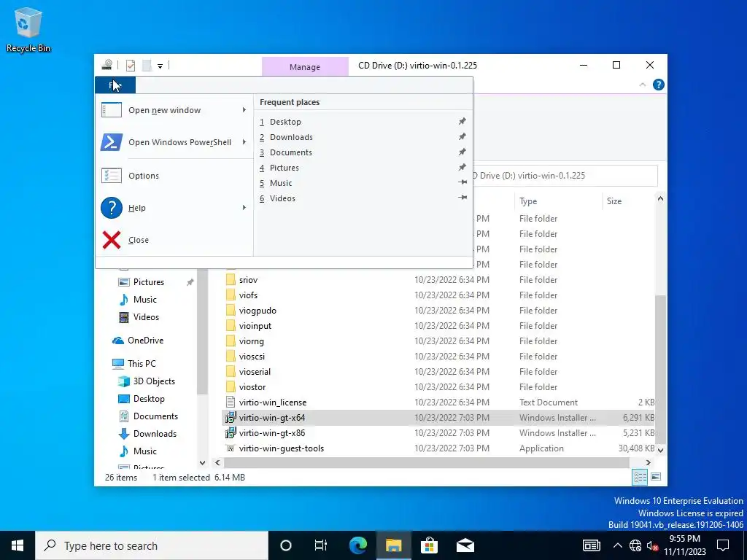Screen dimensions: 747x560
Task: Select the vioscsi folder icon
Action: point(231,356)
